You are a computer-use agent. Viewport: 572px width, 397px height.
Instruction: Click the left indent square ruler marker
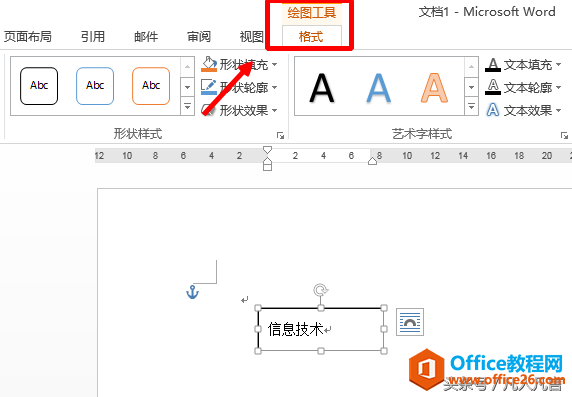click(267, 167)
